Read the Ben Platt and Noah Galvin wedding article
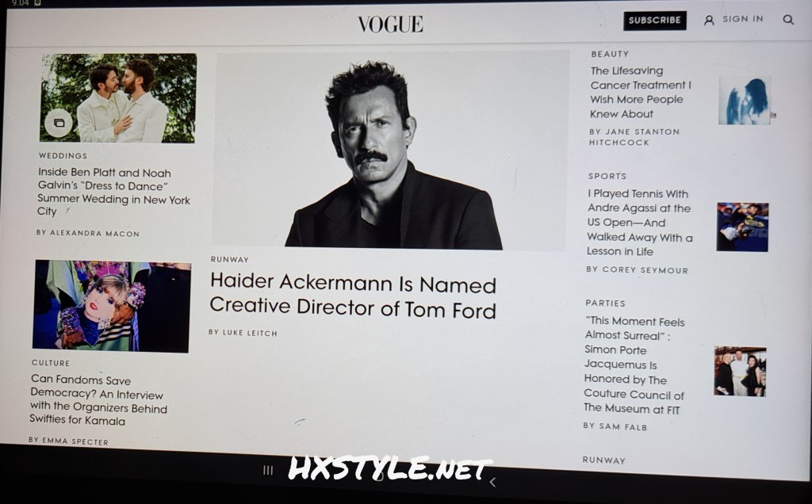The height and width of the screenshot is (504, 812). pos(113,192)
